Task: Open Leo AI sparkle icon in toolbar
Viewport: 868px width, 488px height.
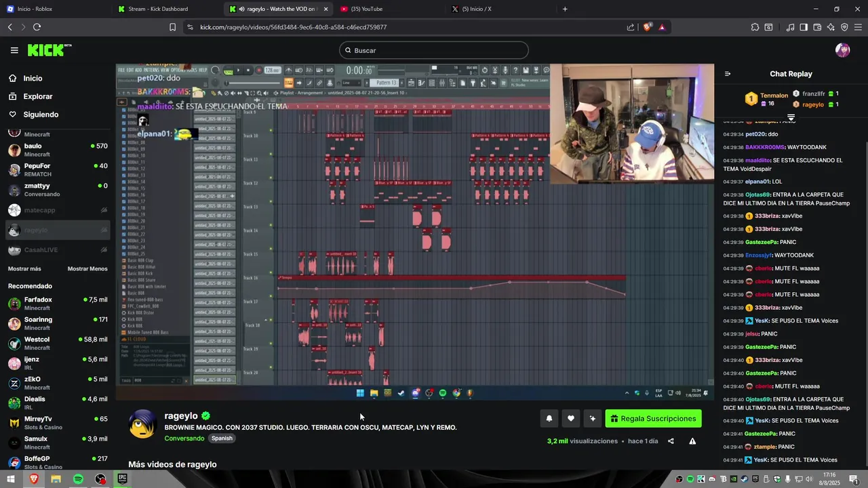Action: [831, 27]
